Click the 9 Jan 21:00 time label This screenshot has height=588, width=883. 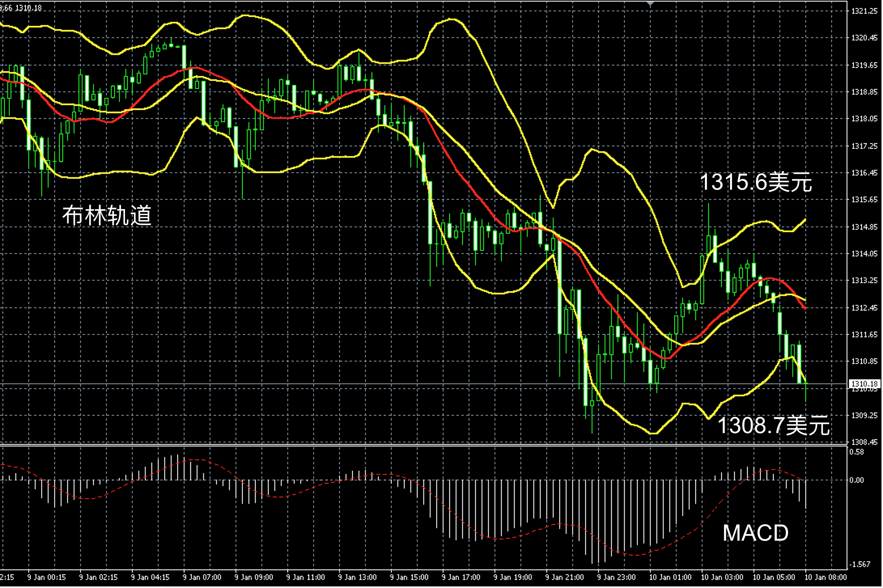tap(565, 577)
